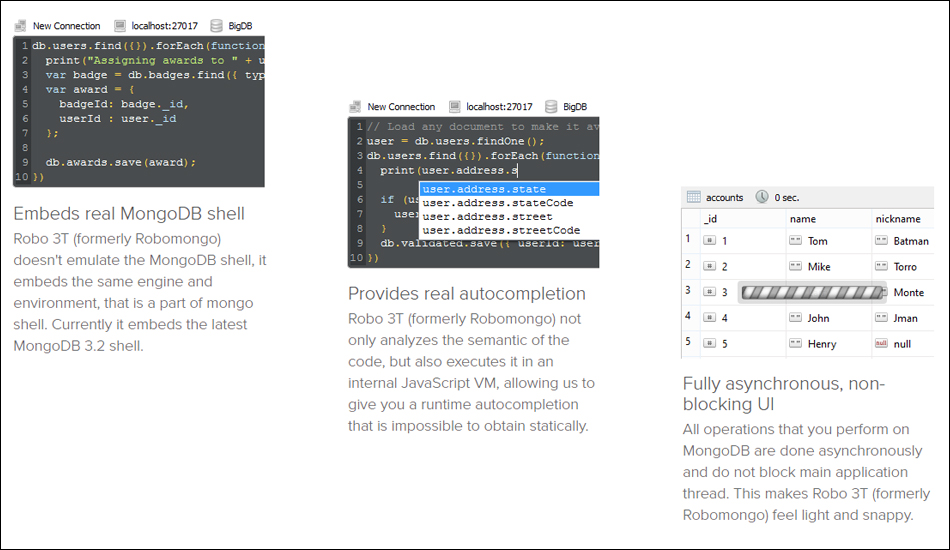
Task: Click the _id type icon in row 2
Action: click(x=709, y=266)
